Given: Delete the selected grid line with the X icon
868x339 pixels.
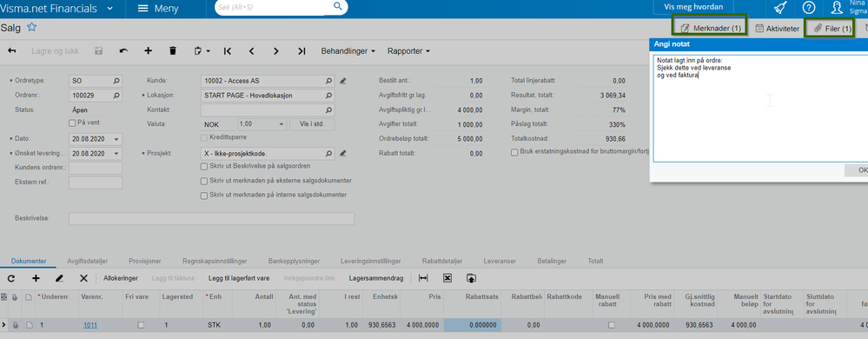Looking at the screenshot, I should [x=83, y=278].
